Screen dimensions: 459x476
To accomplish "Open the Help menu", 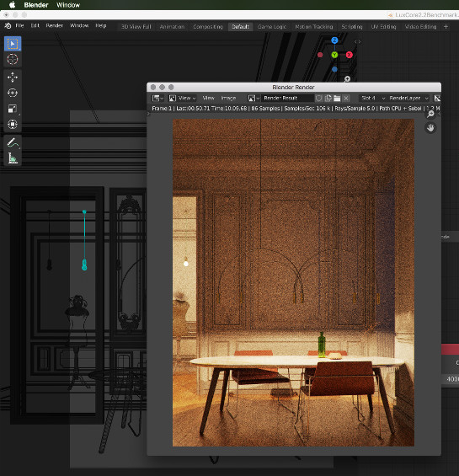I will click(x=101, y=26).
